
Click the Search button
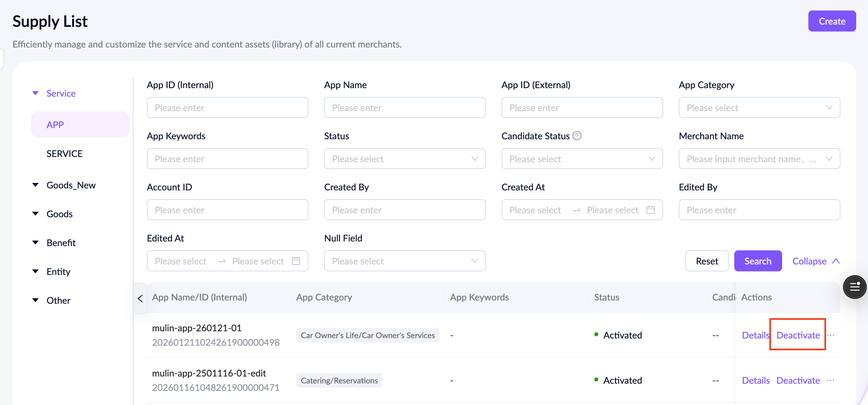[x=758, y=261]
